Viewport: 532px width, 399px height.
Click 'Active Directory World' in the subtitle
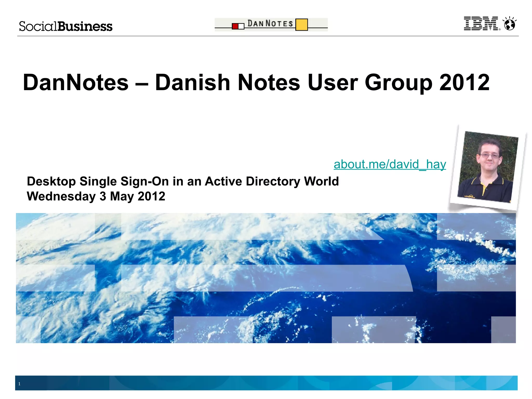pyautogui.click(x=272, y=181)
